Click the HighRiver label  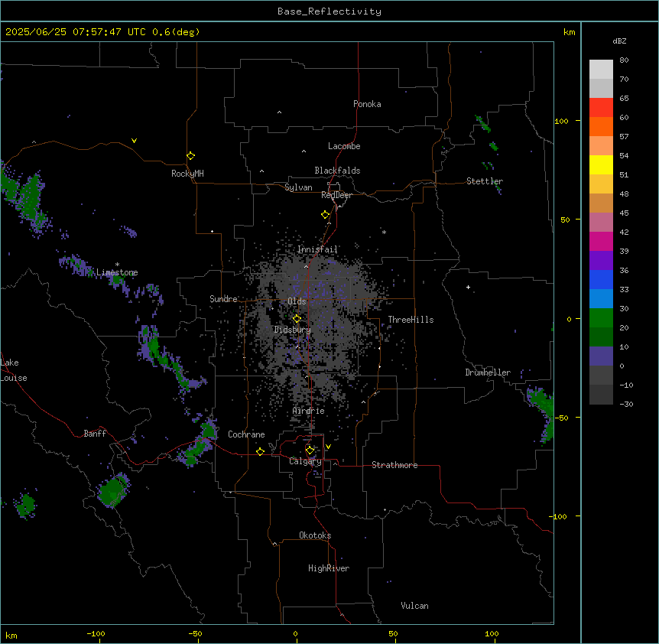pyautogui.click(x=329, y=568)
